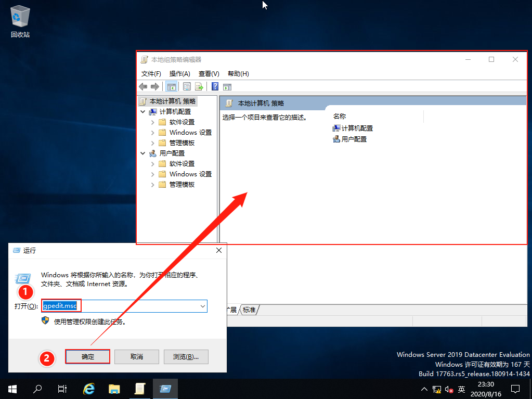Expand 管理模板 under 用户配置
Image resolution: width=532 pixels, height=399 pixels.
coord(153,185)
